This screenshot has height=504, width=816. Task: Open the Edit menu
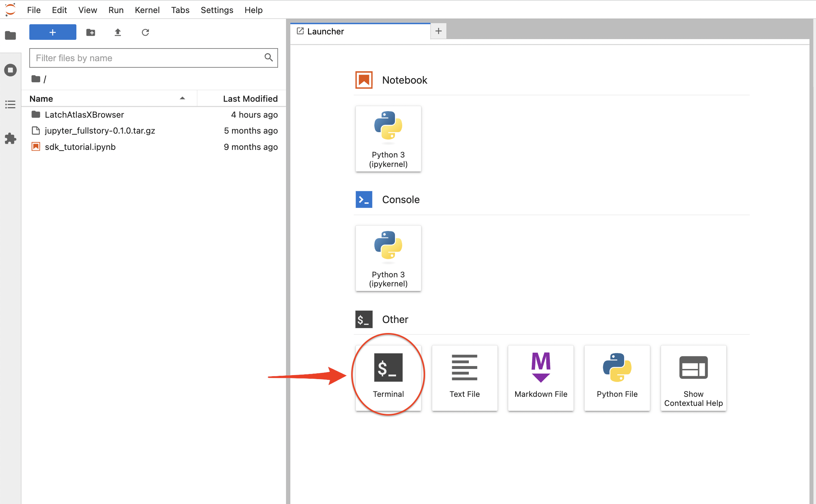click(59, 10)
